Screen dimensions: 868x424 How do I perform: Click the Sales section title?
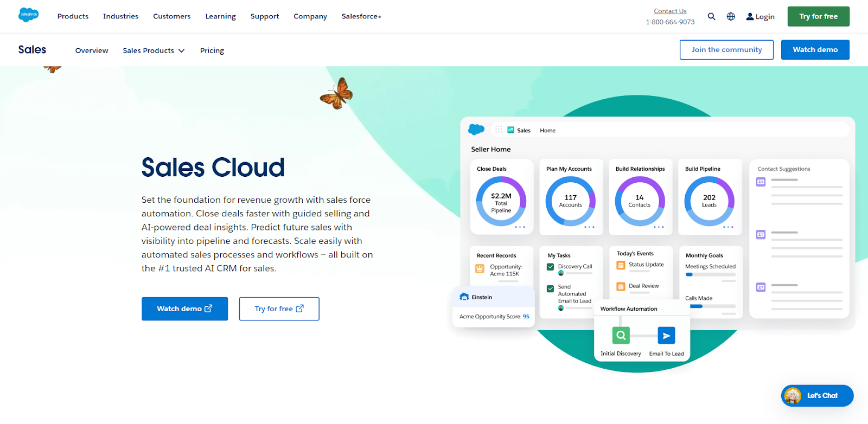pos(32,49)
